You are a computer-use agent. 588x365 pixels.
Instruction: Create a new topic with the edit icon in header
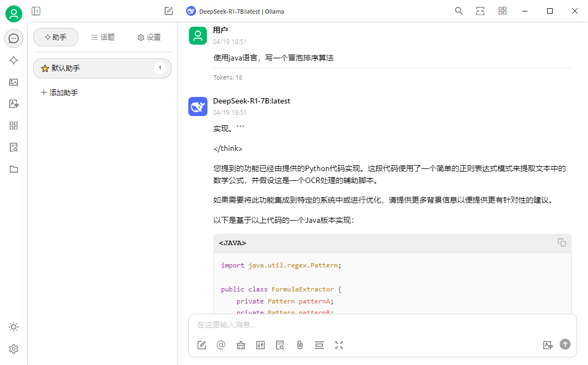coord(169,11)
